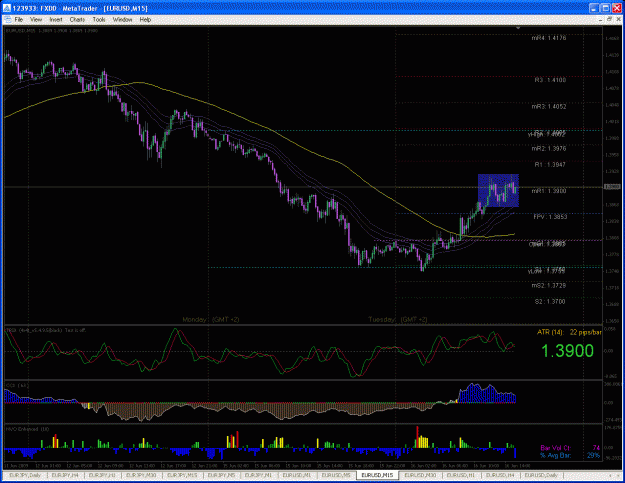Switch to the EURUSD,Daily chart tab
Screen dimensions: 625x483
[x=541, y=475]
